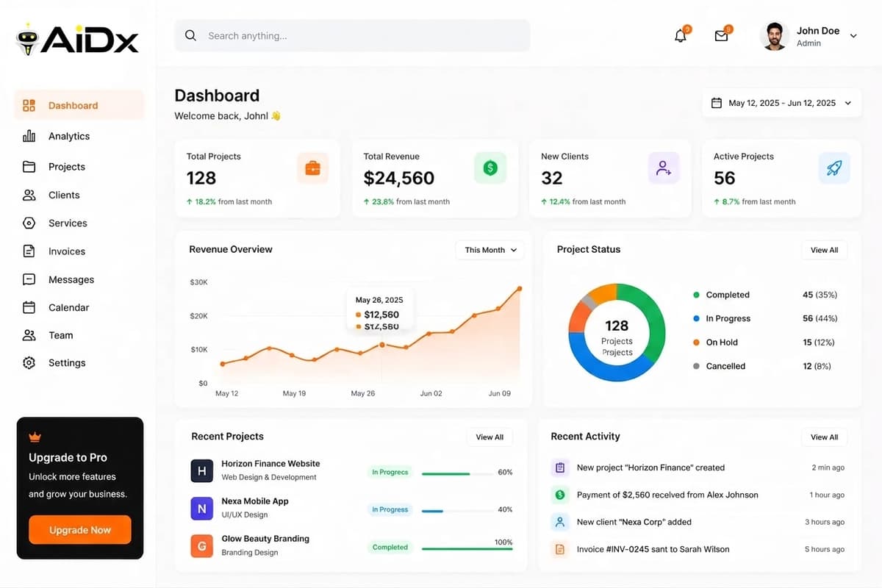Click Horizon Finance In Progress badge

pyautogui.click(x=390, y=472)
